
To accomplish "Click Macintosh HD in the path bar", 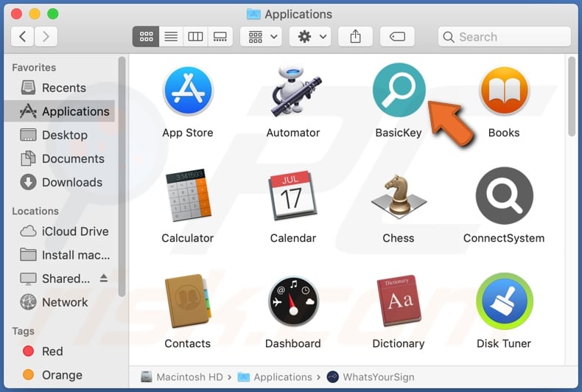I will coord(182,377).
